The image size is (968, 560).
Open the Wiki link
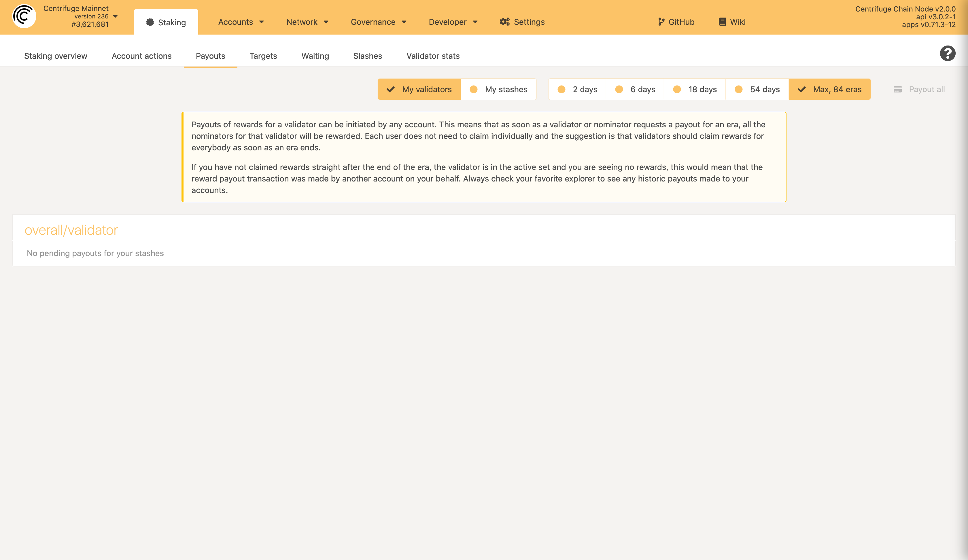click(732, 22)
